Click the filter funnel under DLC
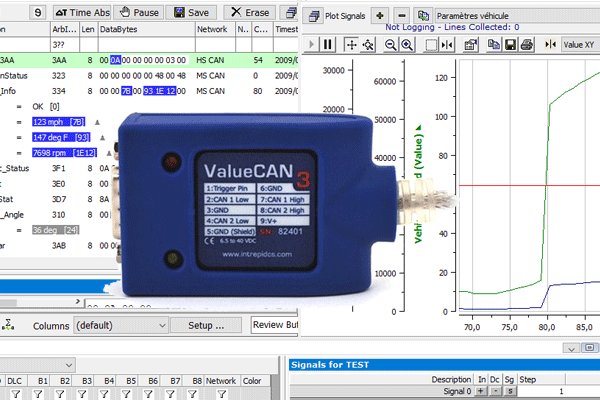Image resolution: width=600 pixels, height=400 pixels. 16,393
